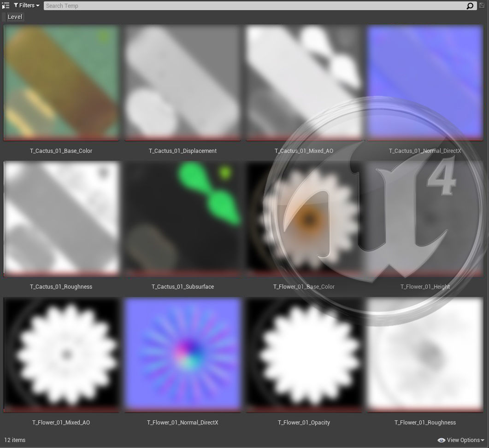Click the T_Cactus_01_Mixed_AO name label
Image resolution: width=489 pixels, height=448 pixels.
tap(304, 151)
